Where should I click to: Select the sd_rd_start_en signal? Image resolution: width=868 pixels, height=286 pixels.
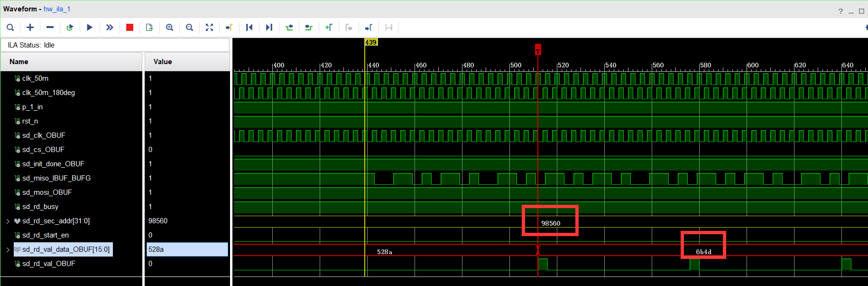point(46,235)
